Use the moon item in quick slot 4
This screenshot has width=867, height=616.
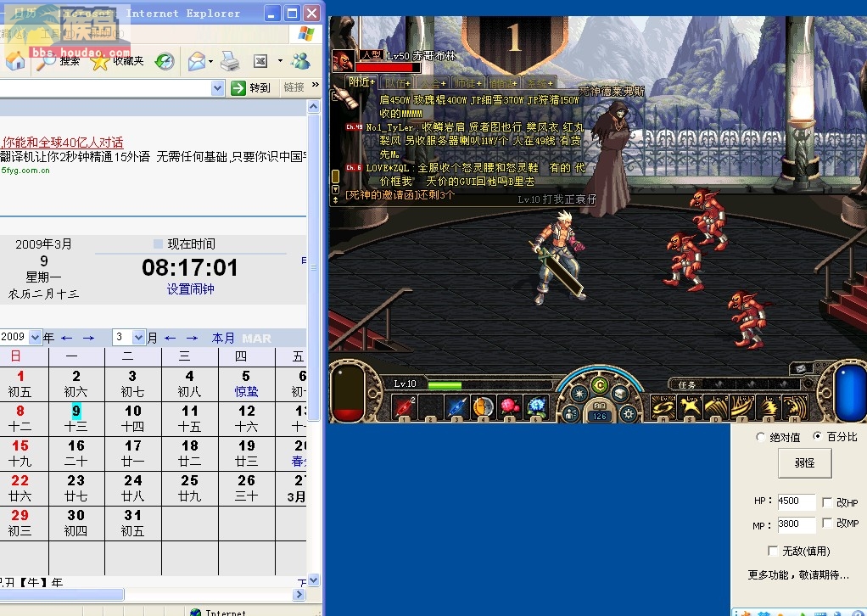coord(484,407)
